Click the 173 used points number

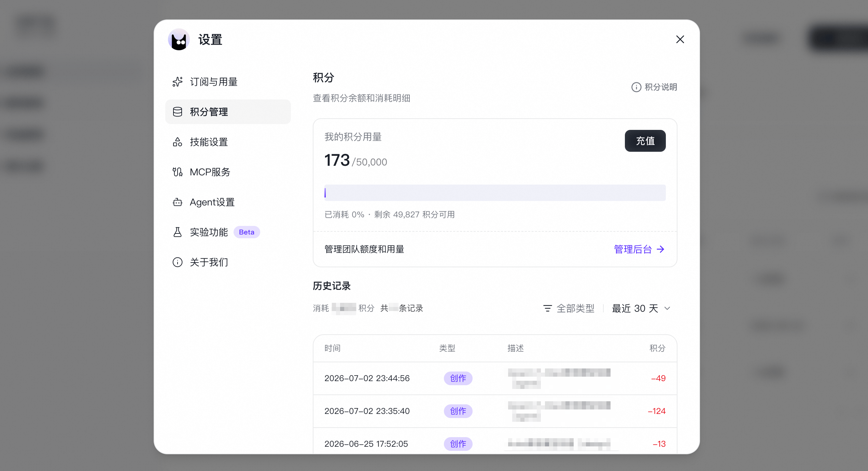point(337,160)
